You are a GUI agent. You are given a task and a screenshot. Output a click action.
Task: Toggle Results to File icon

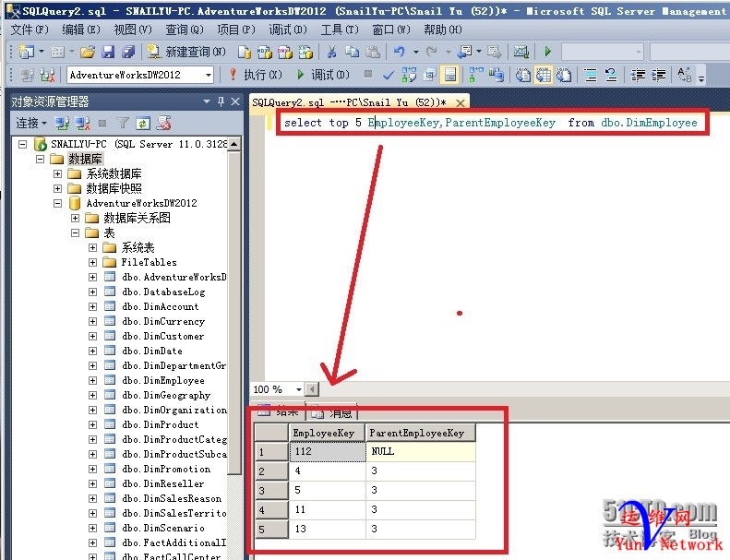click(564, 75)
